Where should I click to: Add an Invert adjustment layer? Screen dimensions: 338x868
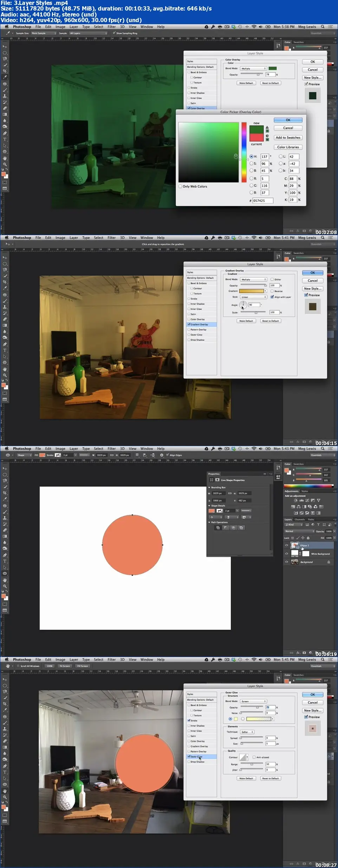296,513
